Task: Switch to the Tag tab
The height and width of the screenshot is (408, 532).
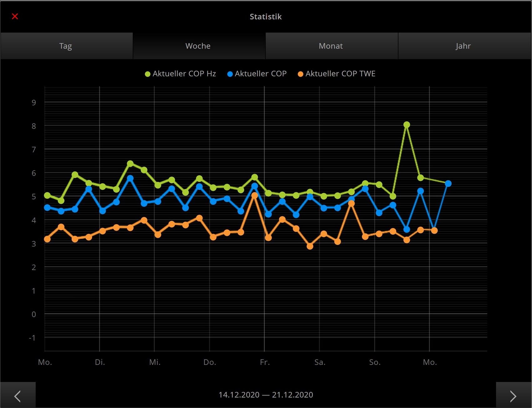Action: point(66,46)
